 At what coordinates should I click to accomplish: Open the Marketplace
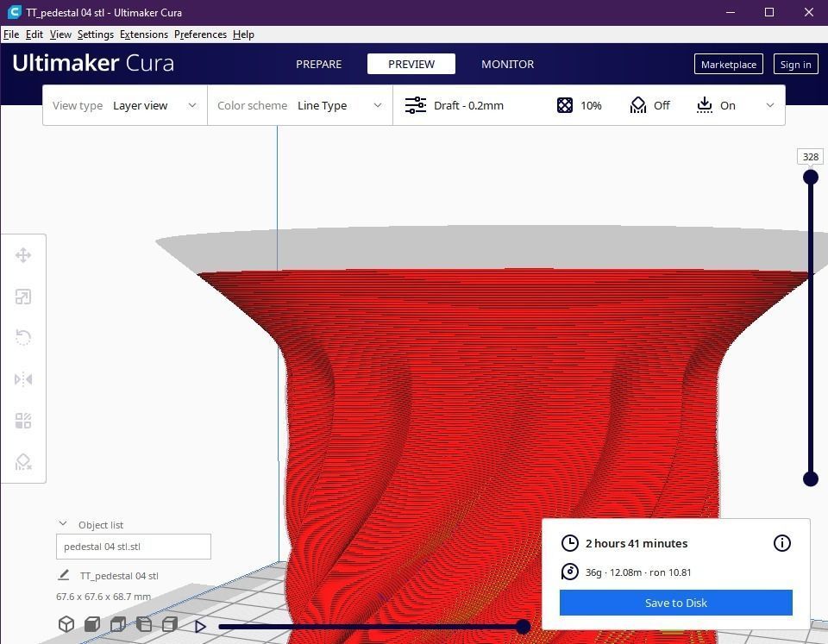(x=728, y=65)
